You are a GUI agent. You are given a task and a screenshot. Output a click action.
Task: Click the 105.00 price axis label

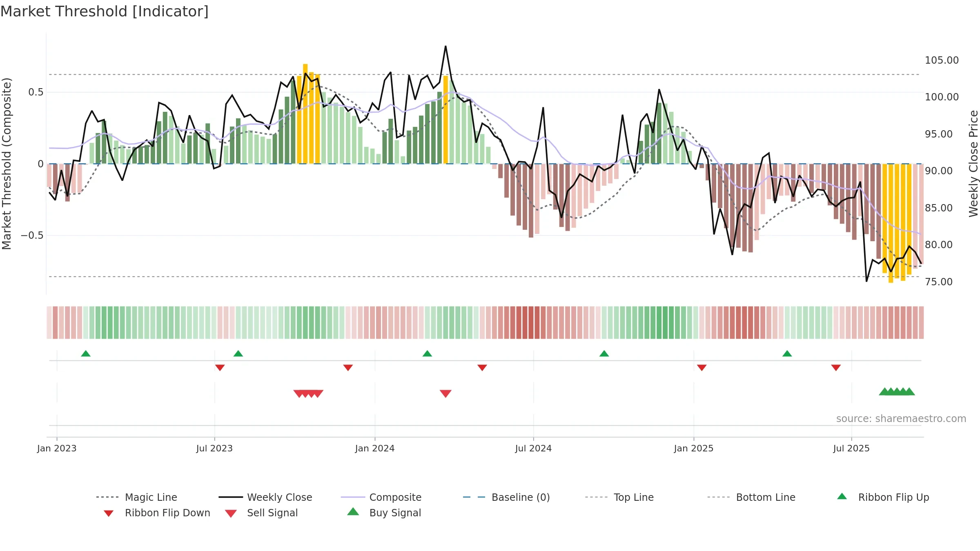pyautogui.click(x=942, y=60)
